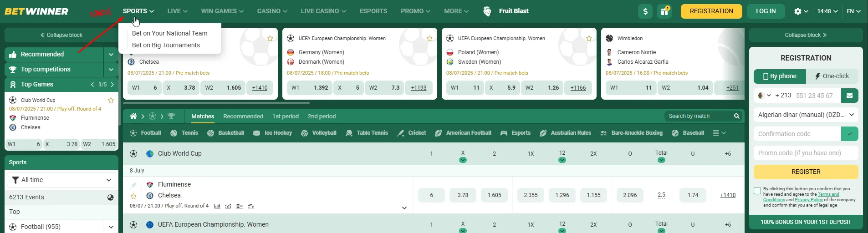868x233 pixels.
Task: Open the settings gear dropdown
Action: pyautogui.click(x=801, y=11)
